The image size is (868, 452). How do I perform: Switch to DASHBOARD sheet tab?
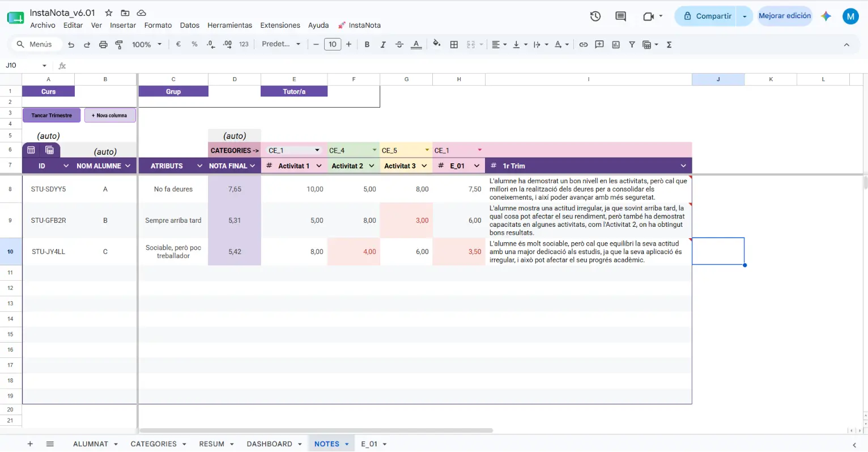pyautogui.click(x=270, y=444)
